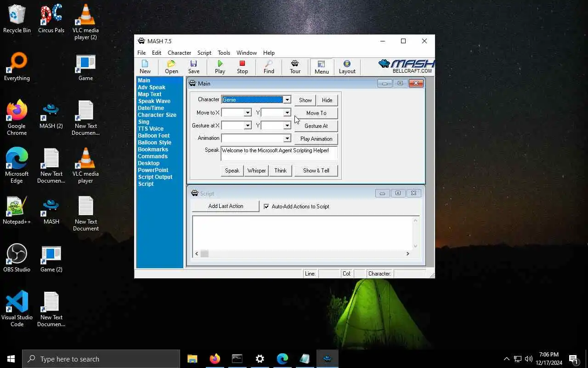Expand the Animation dropdown list
The width and height of the screenshot is (588, 368).
[x=287, y=138]
